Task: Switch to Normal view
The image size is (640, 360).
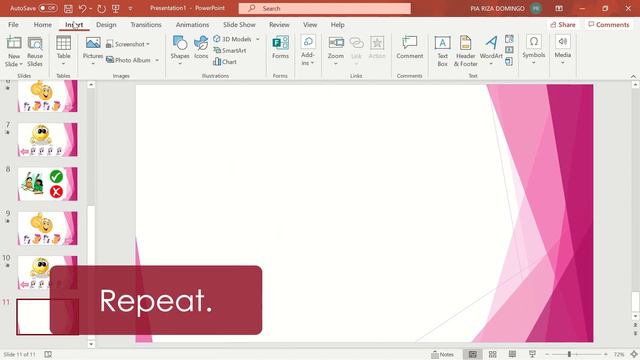Action: point(473,354)
